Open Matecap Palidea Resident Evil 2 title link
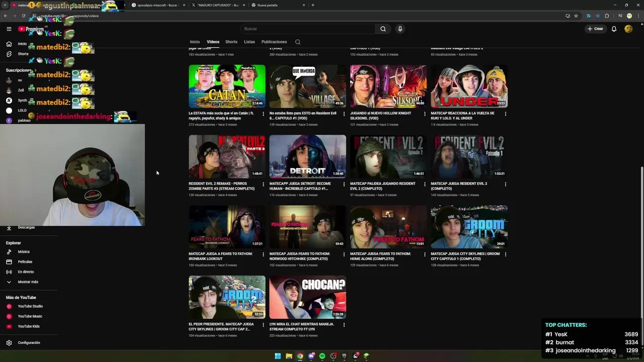The width and height of the screenshot is (644, 362). coord(383,186)
